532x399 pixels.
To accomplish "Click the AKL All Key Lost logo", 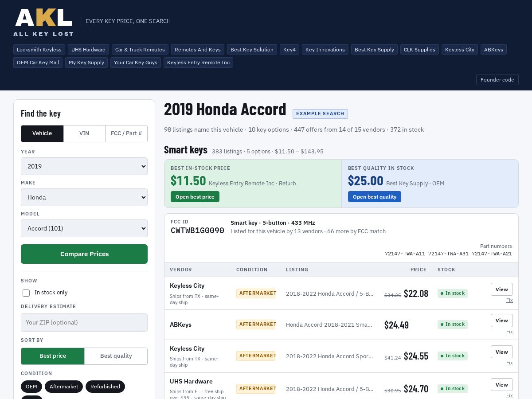I will (x=43, y=22).
